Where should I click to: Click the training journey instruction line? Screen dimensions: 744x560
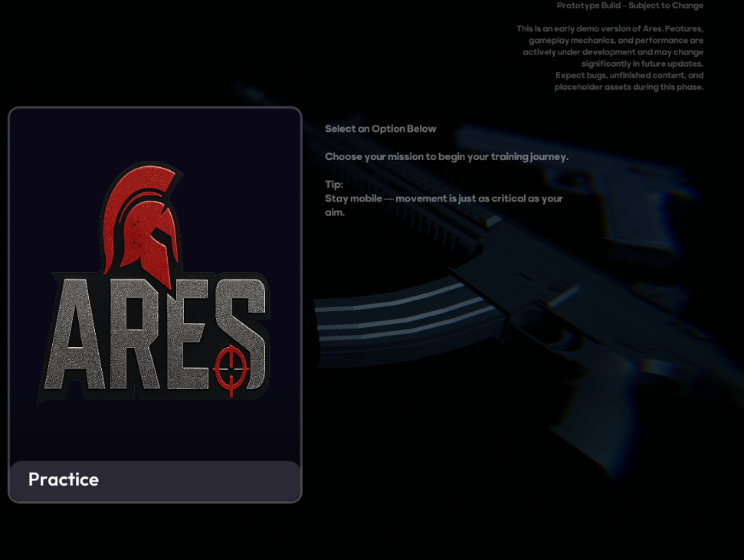(x=447, y=156)
